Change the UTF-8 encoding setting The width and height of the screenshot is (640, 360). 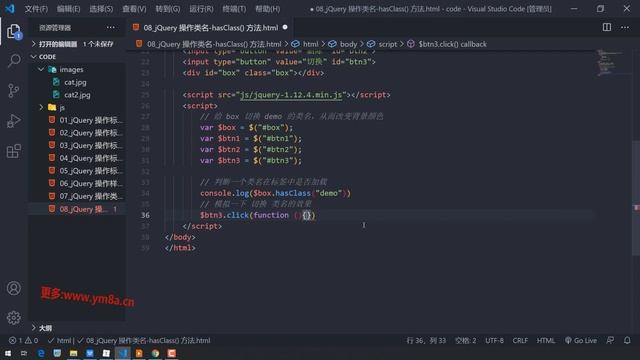(x=494, y=340)
